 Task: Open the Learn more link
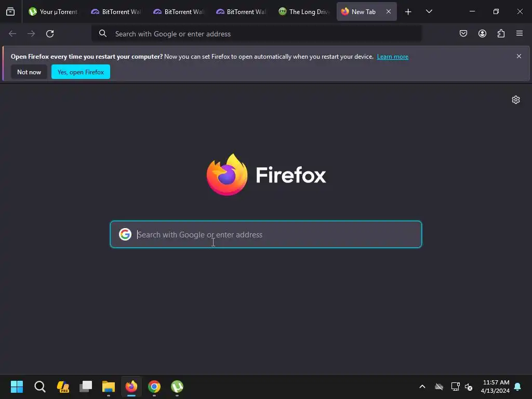(x=393, y=57)
